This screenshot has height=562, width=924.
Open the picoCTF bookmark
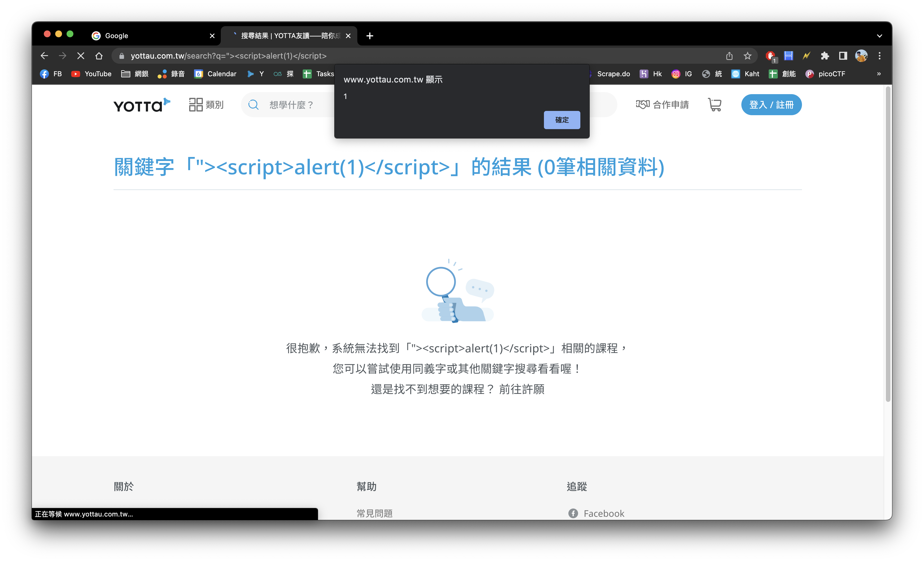(x=825, y=74)
